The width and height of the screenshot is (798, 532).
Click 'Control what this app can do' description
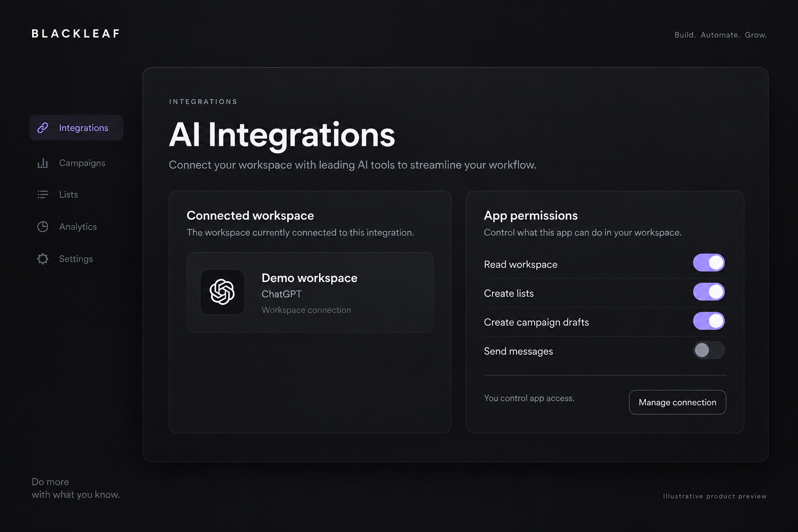coord(582,233)
